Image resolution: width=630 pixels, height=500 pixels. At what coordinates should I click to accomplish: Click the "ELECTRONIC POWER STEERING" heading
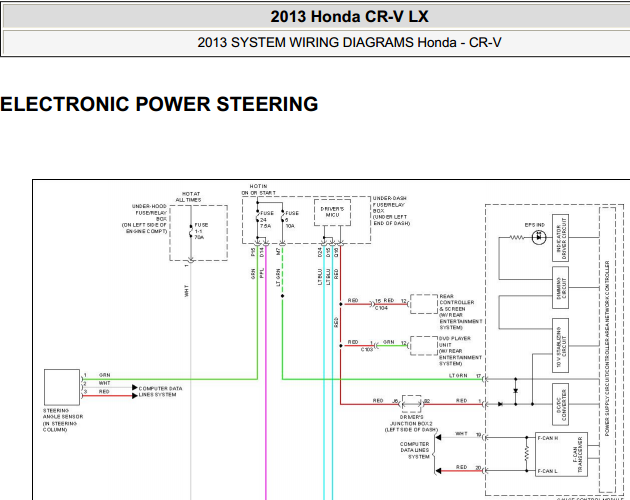[159, 104]
